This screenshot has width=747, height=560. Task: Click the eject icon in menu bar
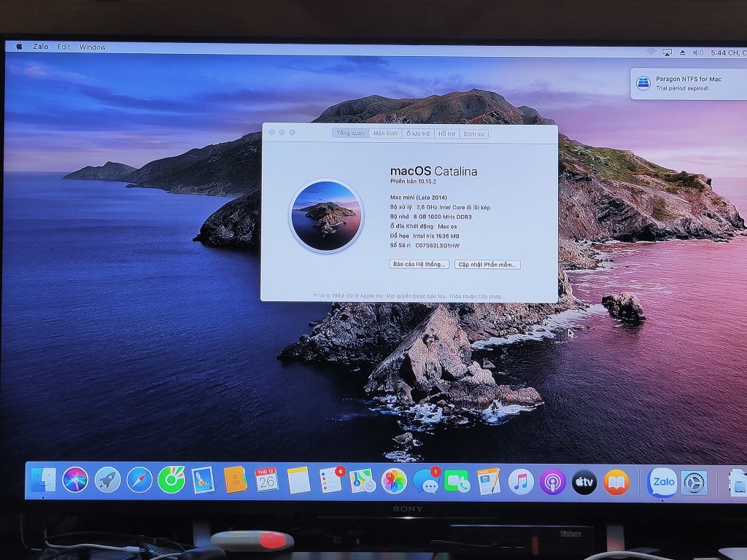click(682, 52)
